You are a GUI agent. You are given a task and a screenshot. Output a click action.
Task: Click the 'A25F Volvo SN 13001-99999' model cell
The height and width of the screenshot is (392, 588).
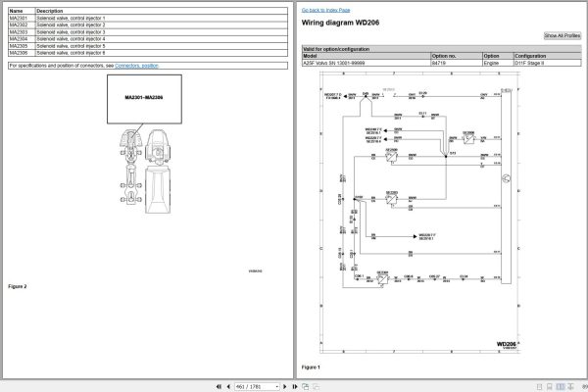click(367, 63)
